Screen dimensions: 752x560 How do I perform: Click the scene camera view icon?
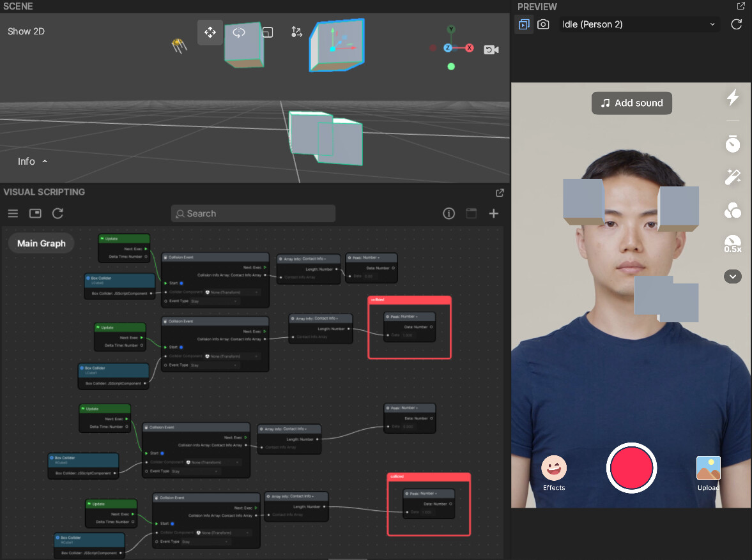pos(491,49)
